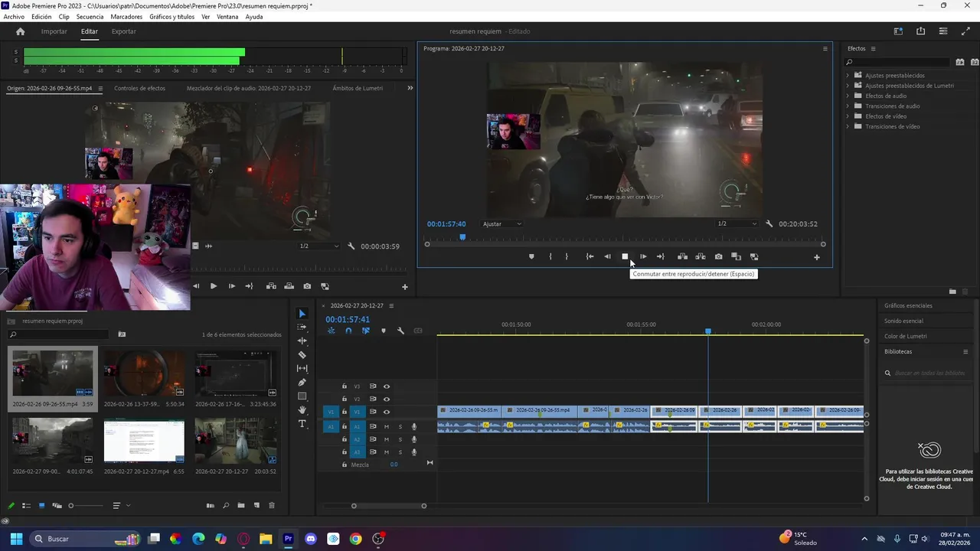Toggle V3 track output eye

click(x=387, y=386)
